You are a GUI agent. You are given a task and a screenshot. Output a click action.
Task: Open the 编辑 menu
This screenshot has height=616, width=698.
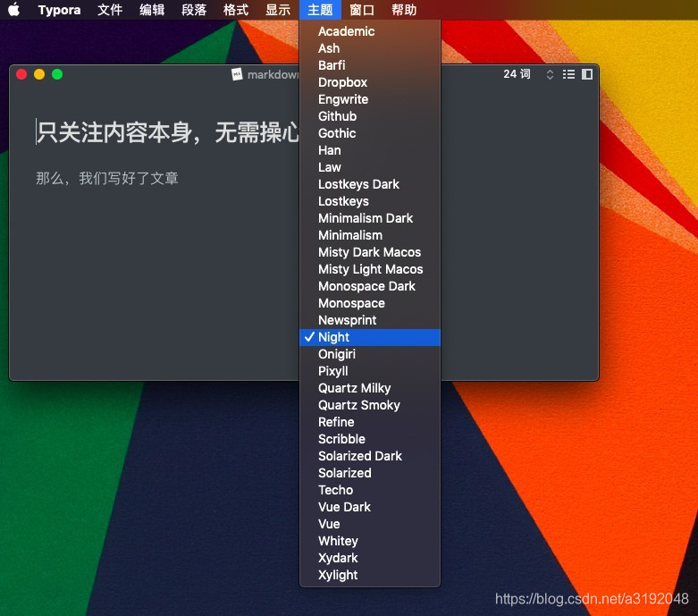coord(152,10)
